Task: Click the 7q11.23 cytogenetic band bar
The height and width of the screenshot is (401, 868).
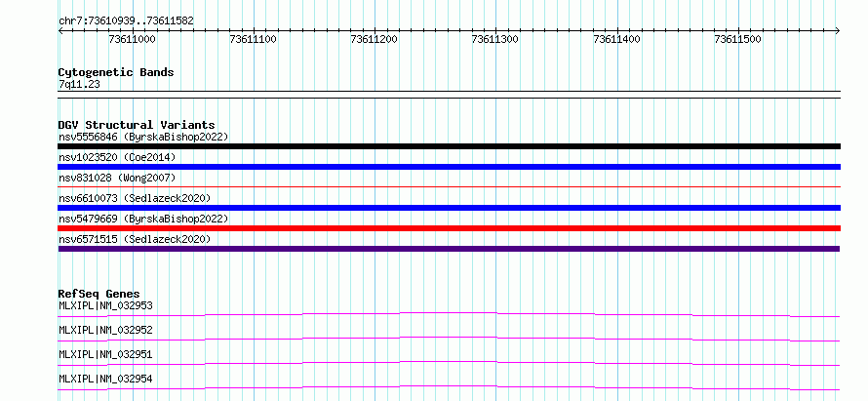Action: point(449,95)
